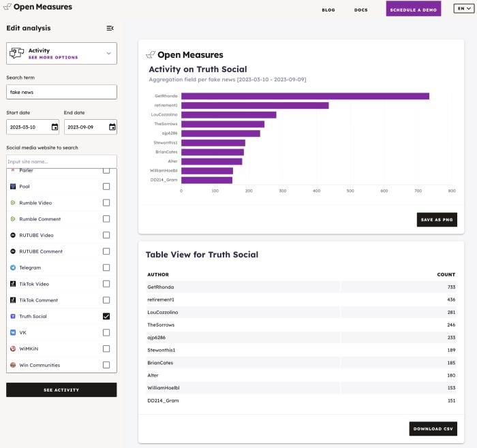Click the Open Measures logo in header
Screen dimensions: 477x448
(37, 7)
